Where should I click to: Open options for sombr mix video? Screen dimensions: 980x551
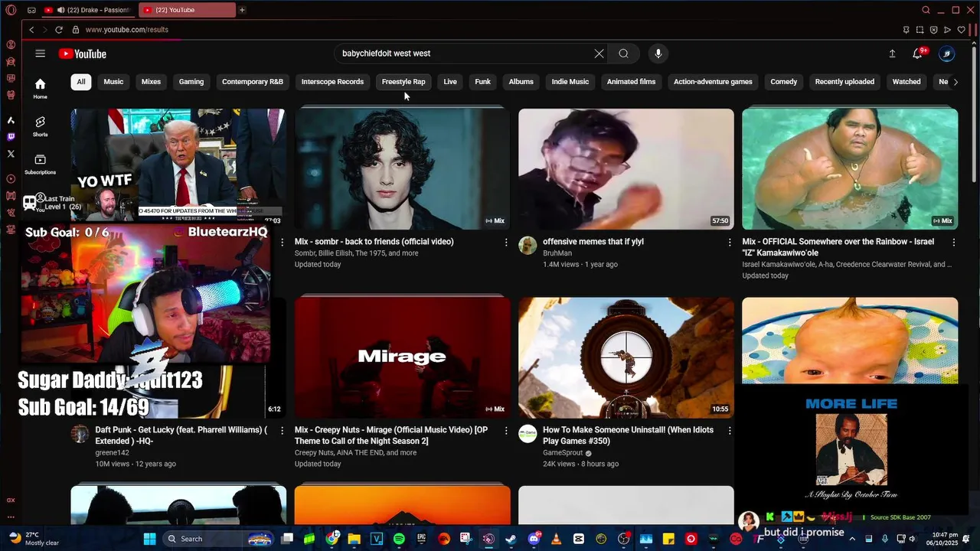tap(505, 242)
